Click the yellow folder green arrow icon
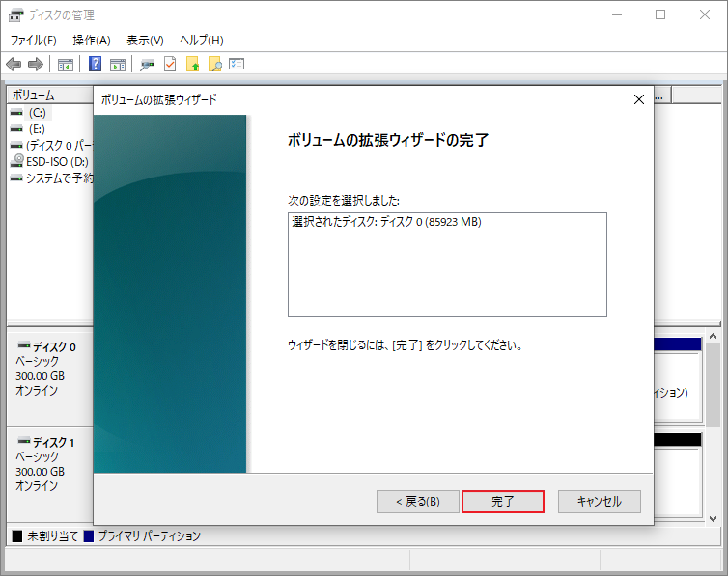728x576 pixels. 193,64
